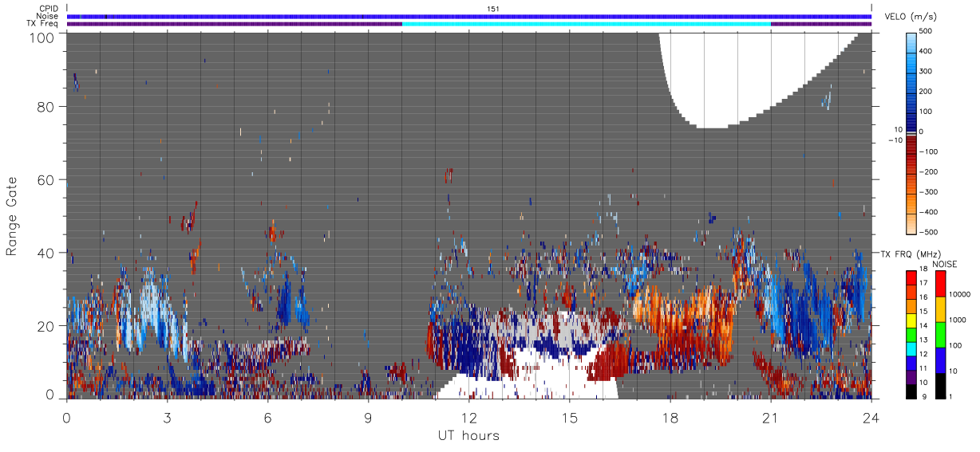Click the 'UT hours' x-axis title
Screen dimensions: 980x452
(x=468, y=435)
